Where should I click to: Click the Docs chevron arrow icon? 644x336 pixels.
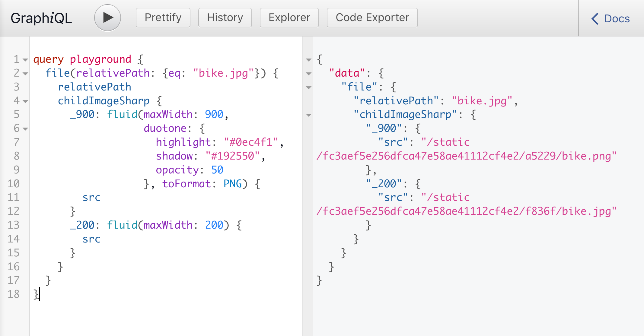595,19
